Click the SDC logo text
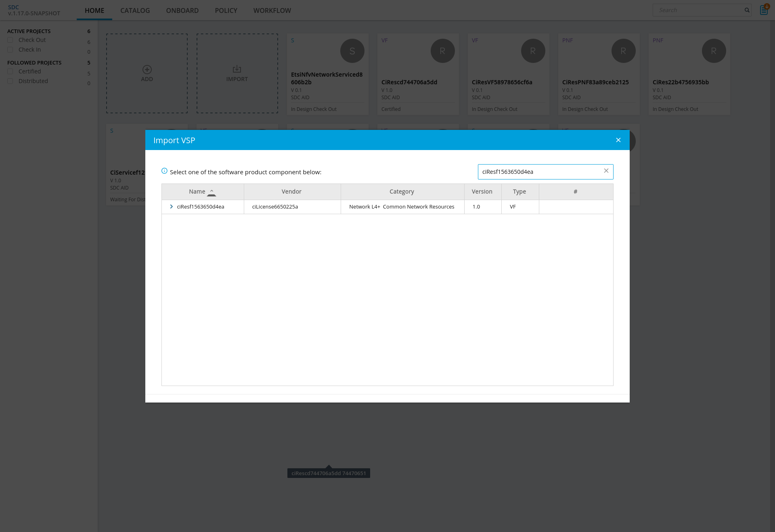 [x=13, y=7]
